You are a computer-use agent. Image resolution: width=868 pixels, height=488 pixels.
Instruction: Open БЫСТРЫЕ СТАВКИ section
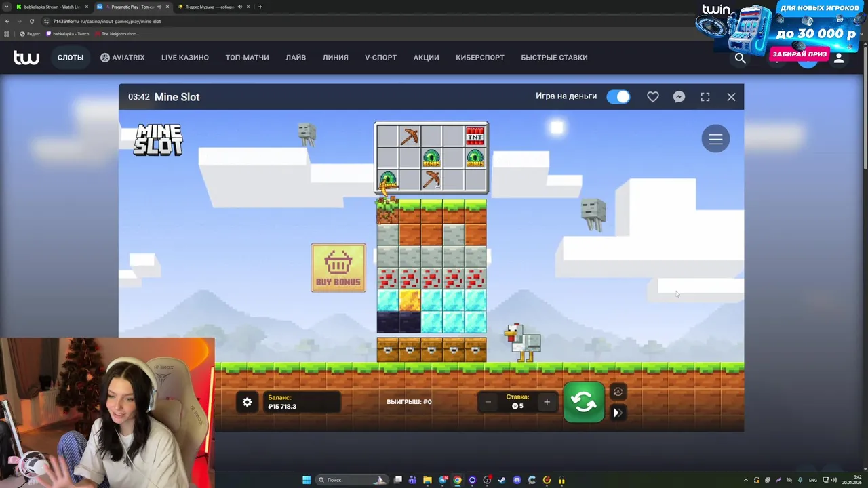click(554, 58)
